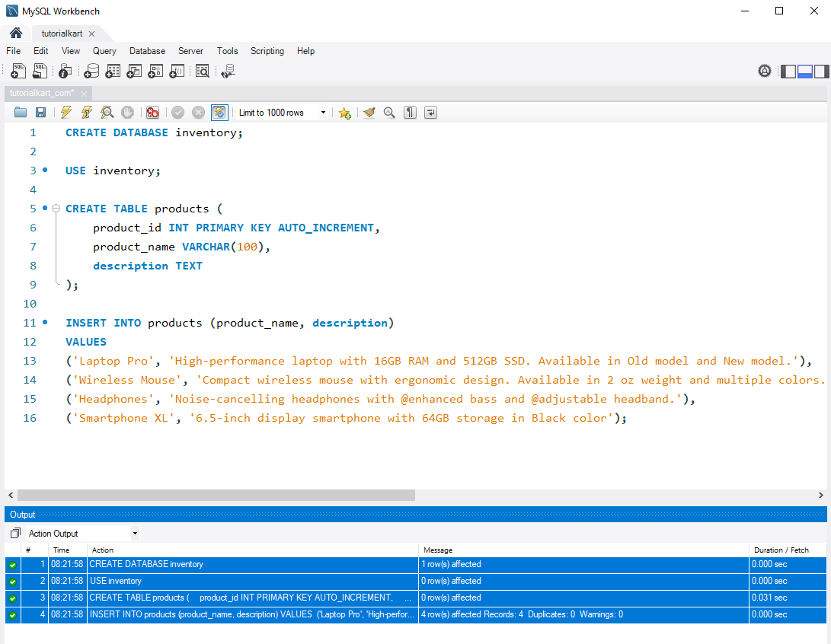This screenshot has width=831, height=644.
Task: Open the Query menu
Action: pos(104,51)
